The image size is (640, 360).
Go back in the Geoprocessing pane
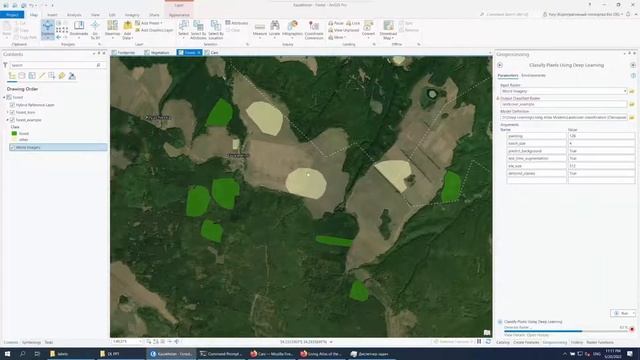point(500,65)
